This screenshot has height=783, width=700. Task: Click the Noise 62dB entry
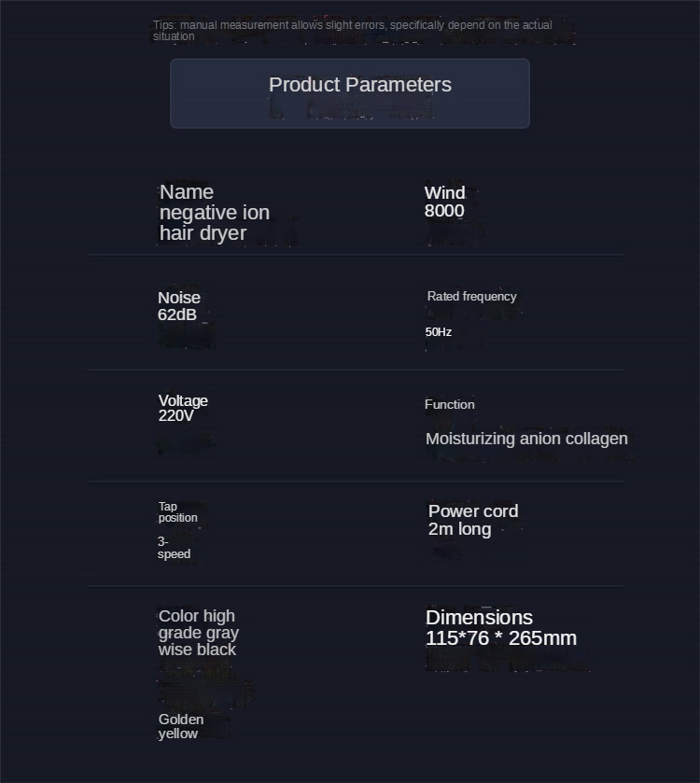point(179,306)
